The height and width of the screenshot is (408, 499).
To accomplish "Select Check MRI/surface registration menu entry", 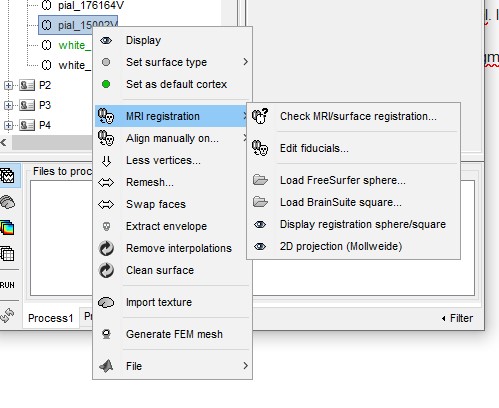I will click(x=358, y=116).
